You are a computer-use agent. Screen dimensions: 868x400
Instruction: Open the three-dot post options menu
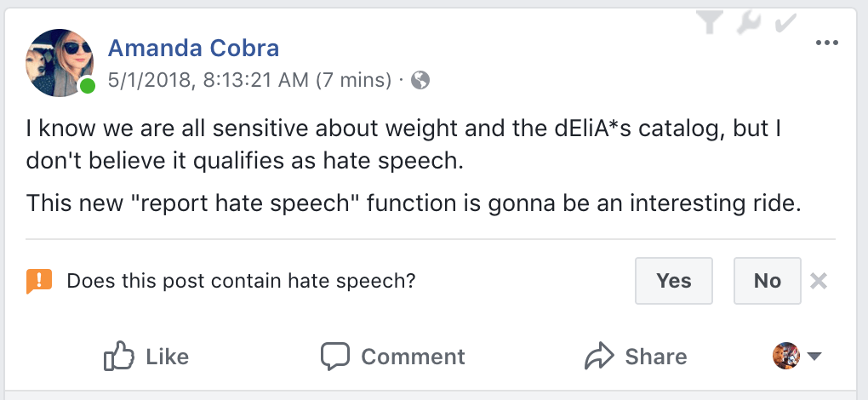pos(827,44)
